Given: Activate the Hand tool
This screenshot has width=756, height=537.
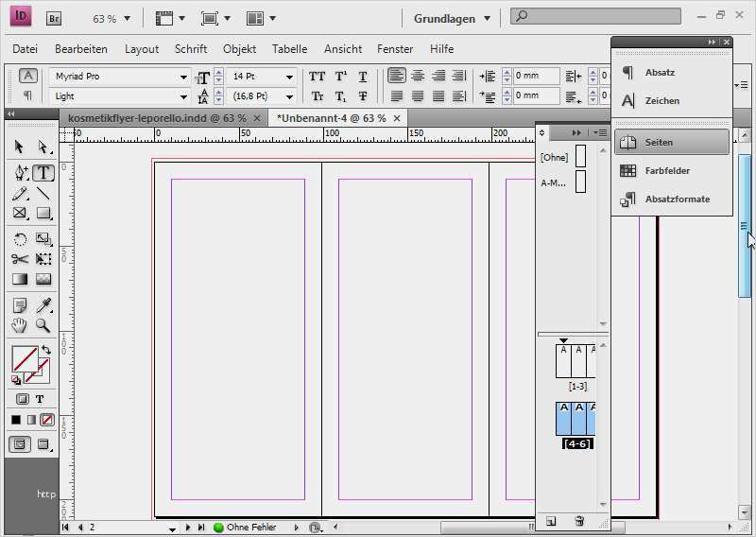Looking at the screenshot, I should click(20, 325).
